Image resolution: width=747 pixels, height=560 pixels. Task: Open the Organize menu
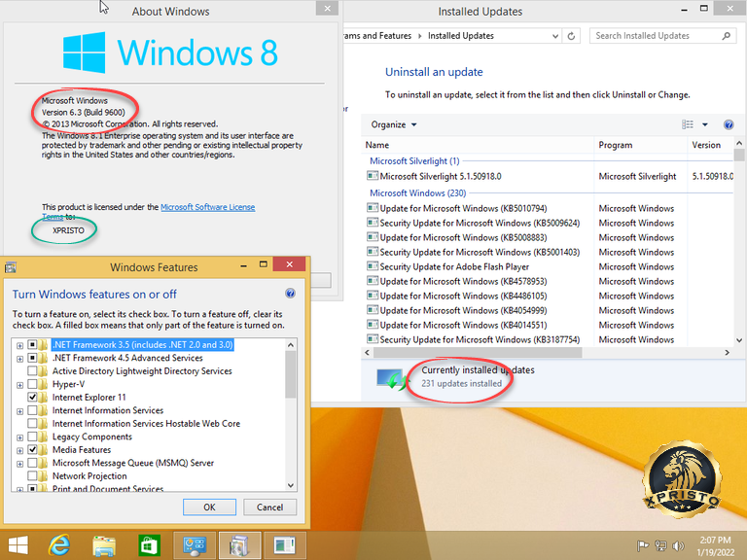(x=394, y=124)
